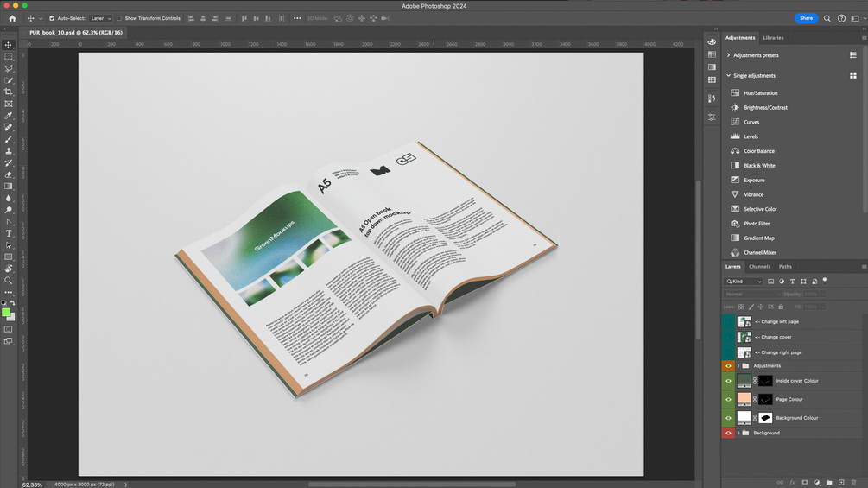The image size is (868, 488).
Task: Select the Hand tool
Action: (9, 269)
